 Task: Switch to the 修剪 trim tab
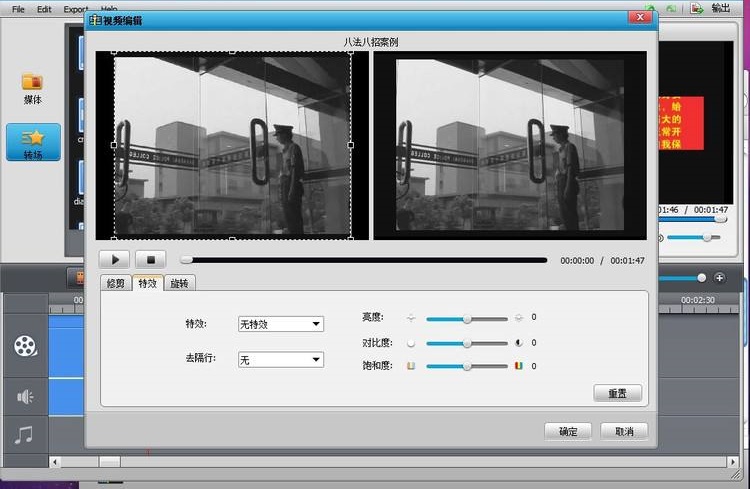[117, 283]
